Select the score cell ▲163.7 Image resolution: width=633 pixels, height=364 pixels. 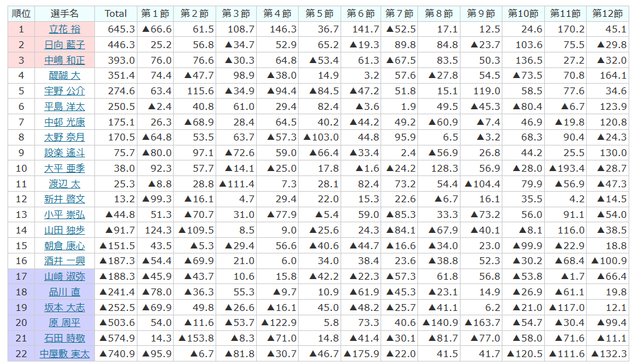(x=482, y=323)
